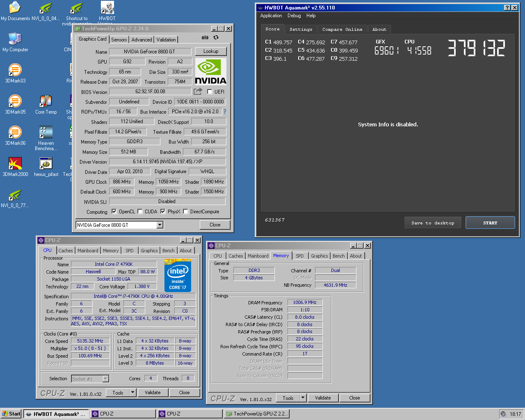525x420 pixels.
Task: Open the SPD tab in CPU-Z Memory window
Action: coord(300,256)
